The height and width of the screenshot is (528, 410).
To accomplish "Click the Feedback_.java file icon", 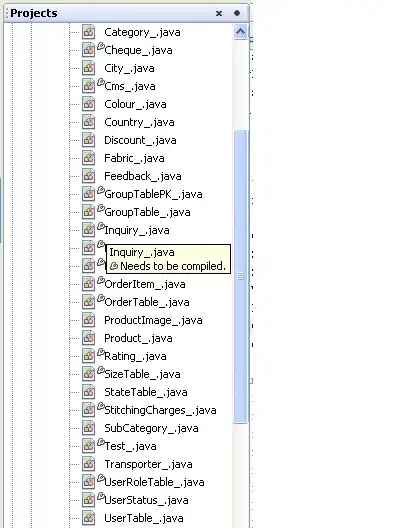I will [89, 176].
